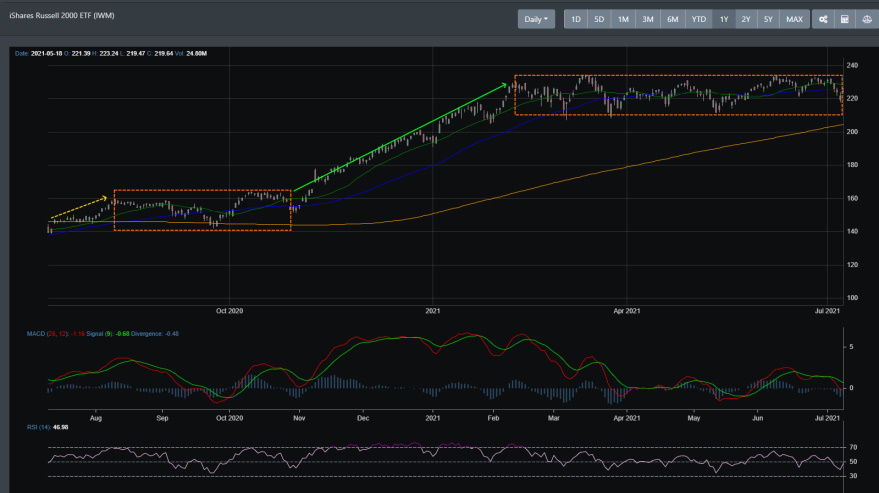The image size is (879, 493).
Task: Click the Nov label on MACD axis
Action: (299, 418)
